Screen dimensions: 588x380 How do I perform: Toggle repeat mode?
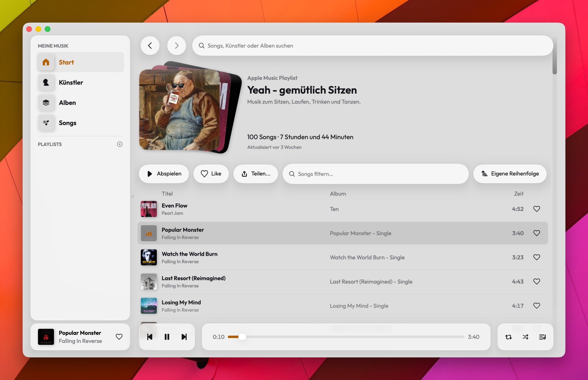coord(508,337)
